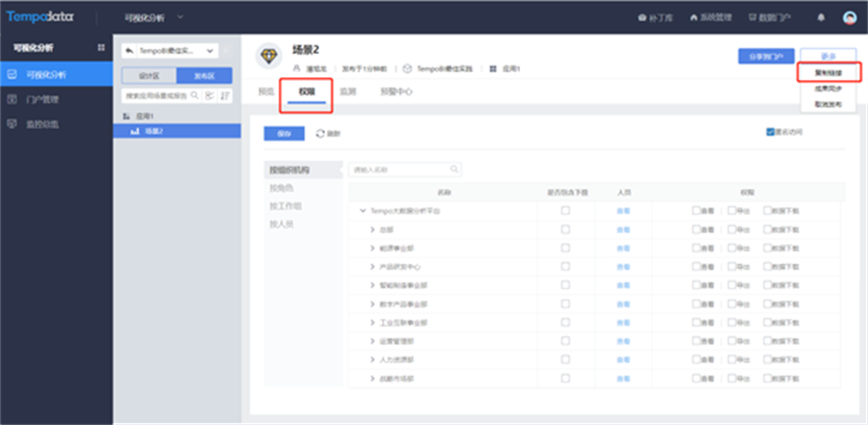Click 查看 personnel link for 人力资源部
868x425 pixels.
coord(623,359)
